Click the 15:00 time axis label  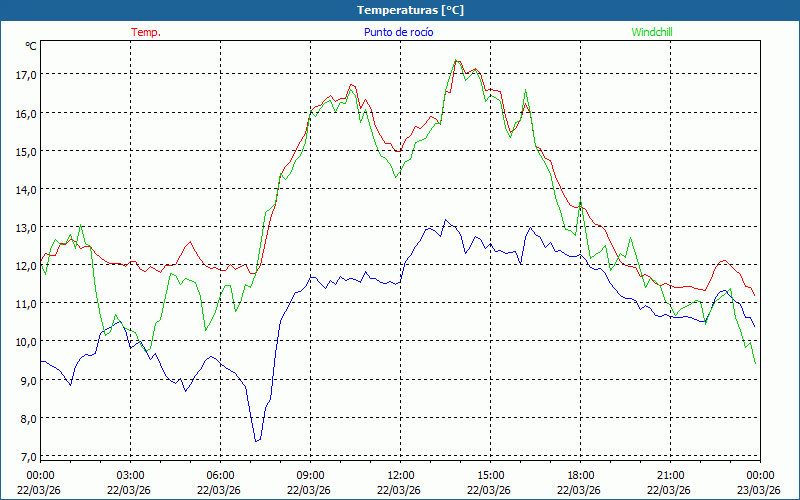[490, 475]
